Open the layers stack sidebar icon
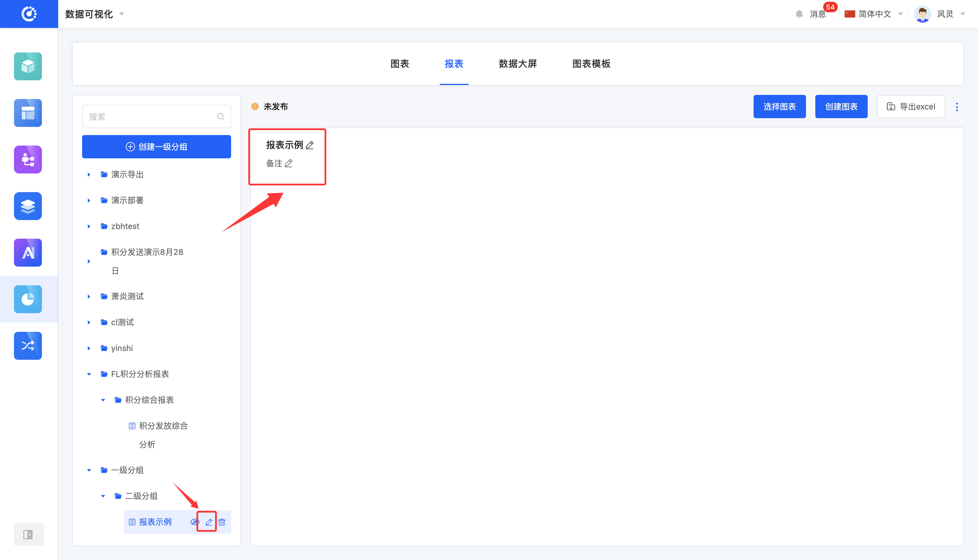The width and height of the screenshot is (978, 560). point(28,206)
